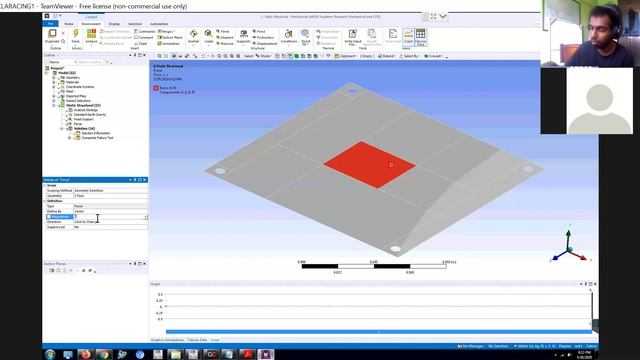Collapse the Static Structural tree node
Image resolution: width=640 pixels, height=360 pixels.
53,105
